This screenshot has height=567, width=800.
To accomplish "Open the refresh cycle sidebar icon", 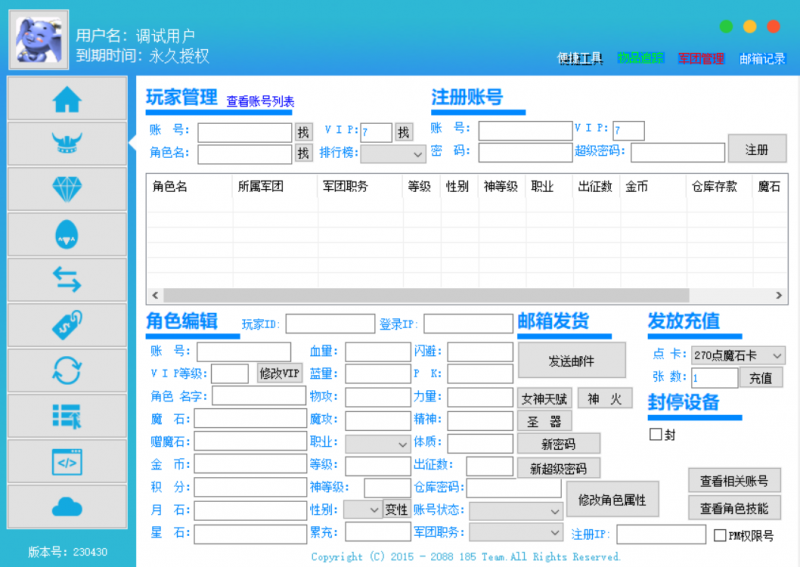I will pyautogui.click(x=67, y=371).
